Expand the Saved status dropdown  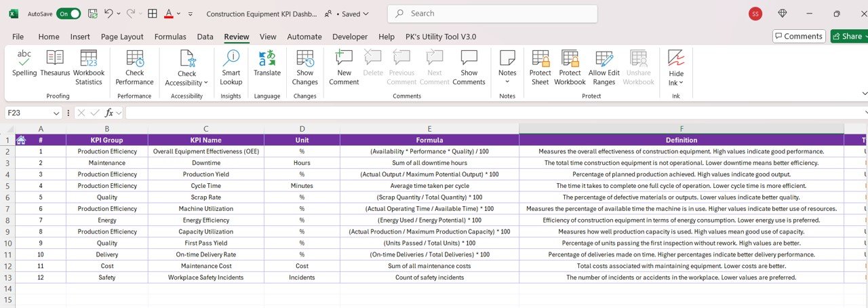(x=366, y=14)
